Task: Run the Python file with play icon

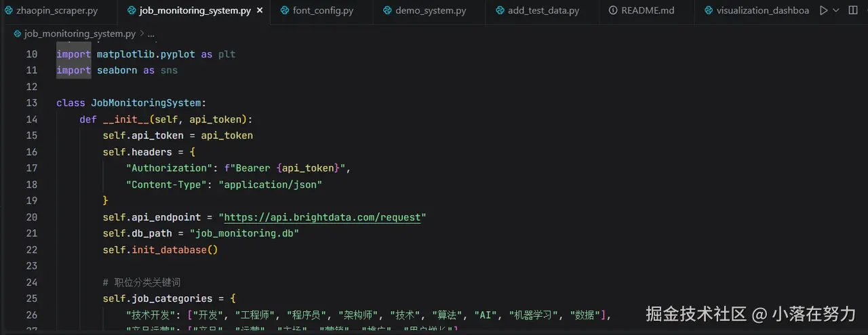Action: coord(823,11)
